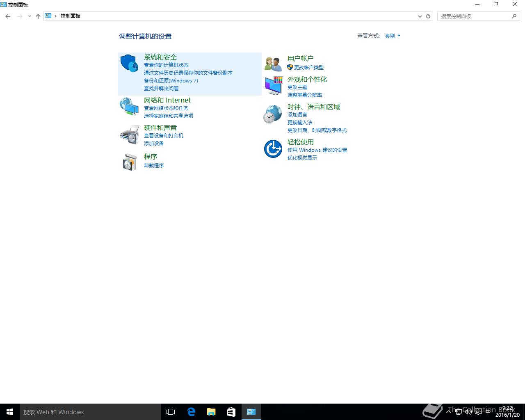Launch Microsoft Edge from the taskbar
525x420 pixels.
[191, 412]
